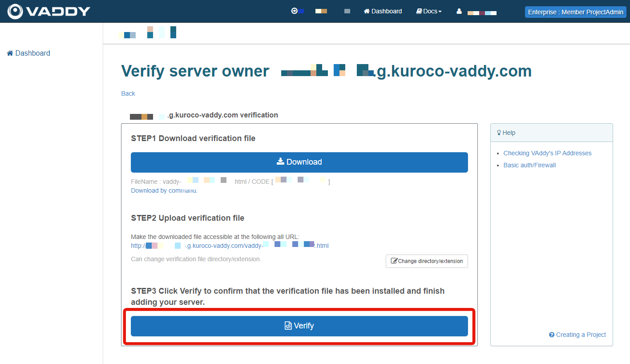
Task: Go to Dashboard from the top navigation bar
Action: [x=383, y=11]
